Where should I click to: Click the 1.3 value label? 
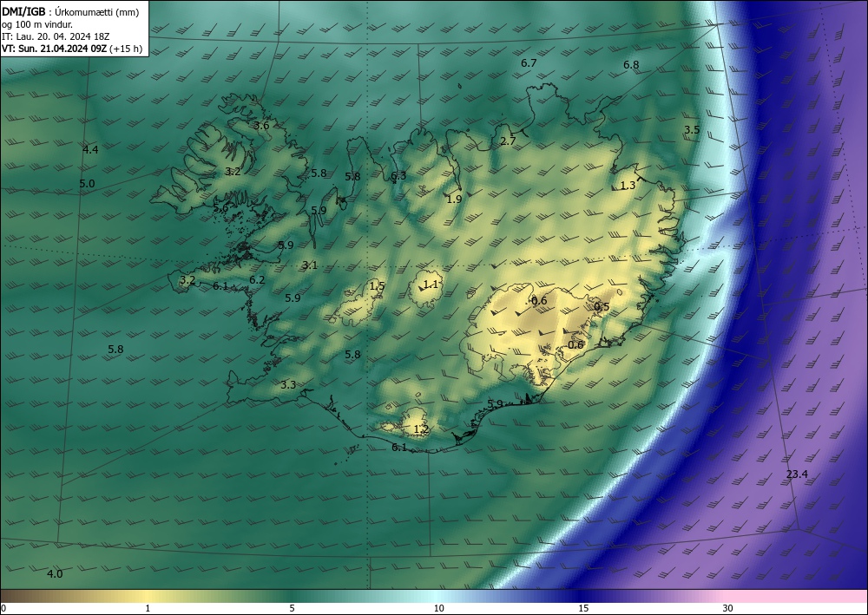[x=628, y=186]
